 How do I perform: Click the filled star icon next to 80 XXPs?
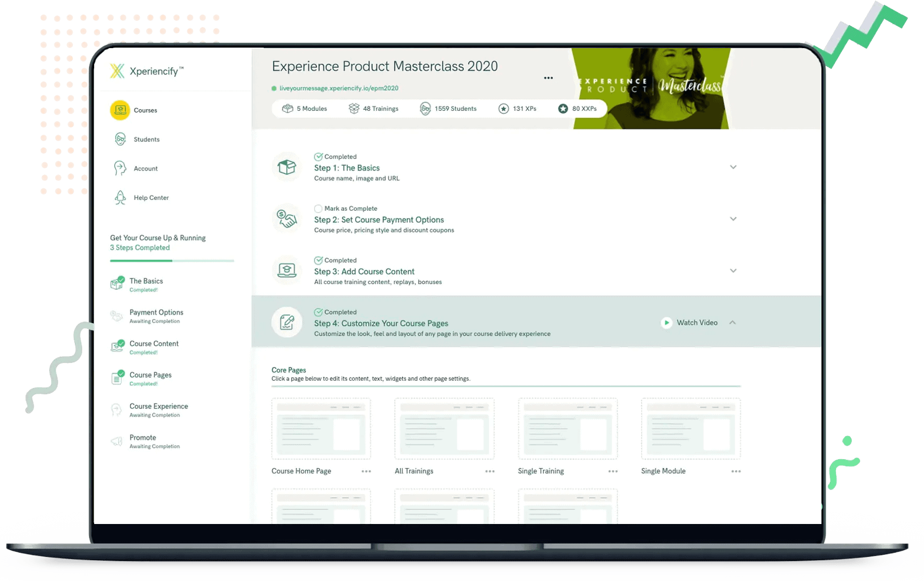click(x=563, y=109)
